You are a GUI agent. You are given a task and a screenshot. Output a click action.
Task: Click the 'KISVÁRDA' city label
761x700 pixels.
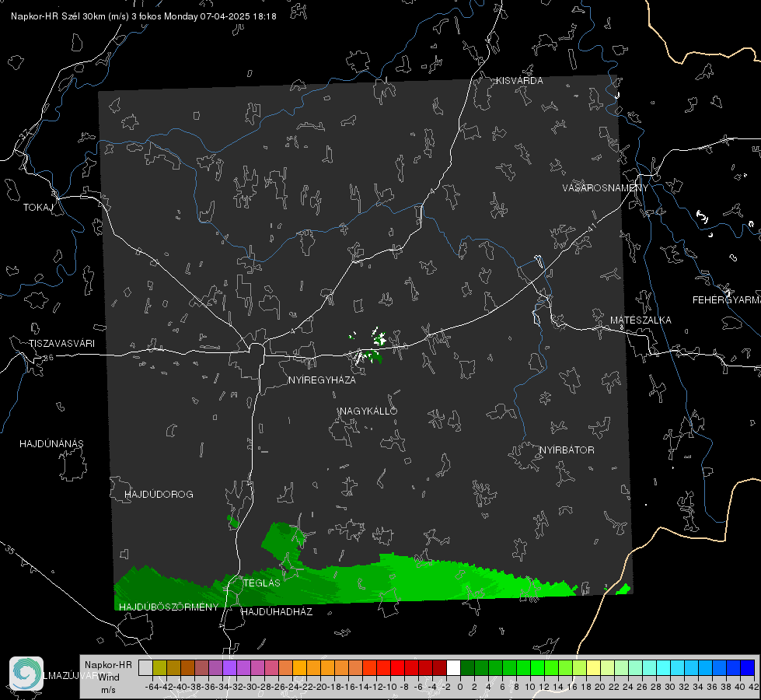tap(519, 81)
